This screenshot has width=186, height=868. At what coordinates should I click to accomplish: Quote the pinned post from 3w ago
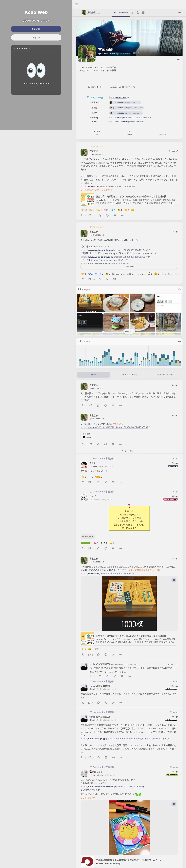115,215
